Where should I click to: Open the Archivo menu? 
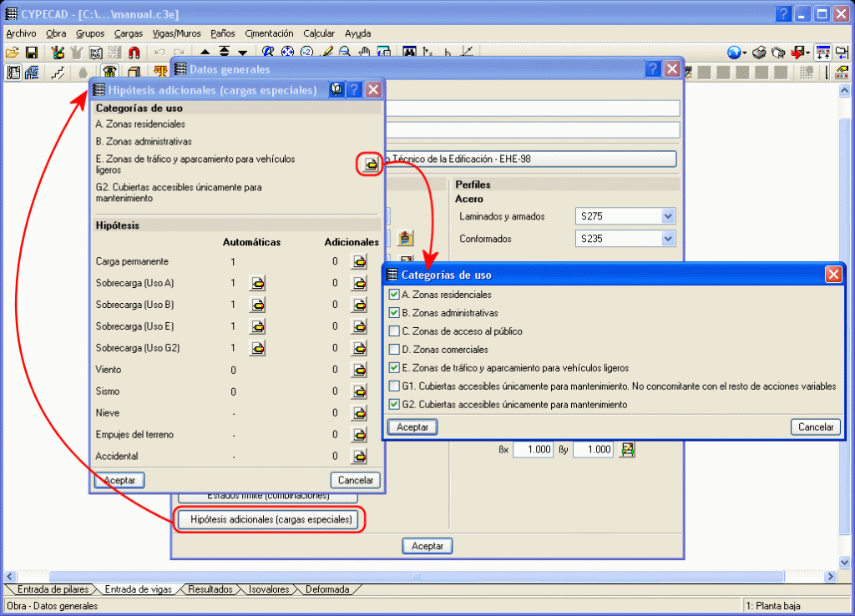[21, 33]
